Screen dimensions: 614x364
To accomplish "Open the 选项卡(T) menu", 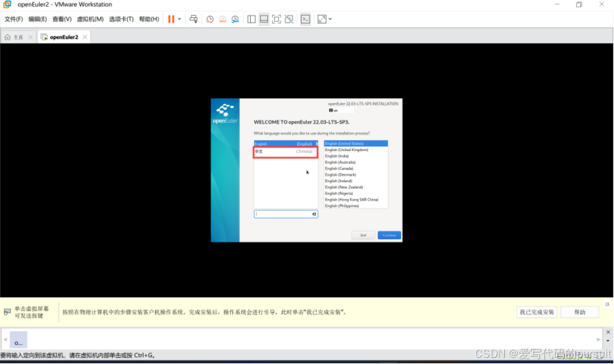I will point(121,19).
